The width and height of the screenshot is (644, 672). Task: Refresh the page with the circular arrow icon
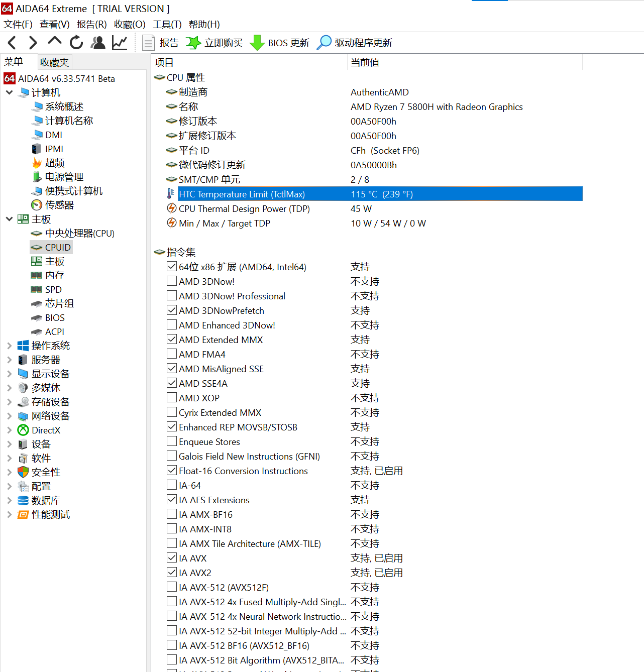(76, 43)
